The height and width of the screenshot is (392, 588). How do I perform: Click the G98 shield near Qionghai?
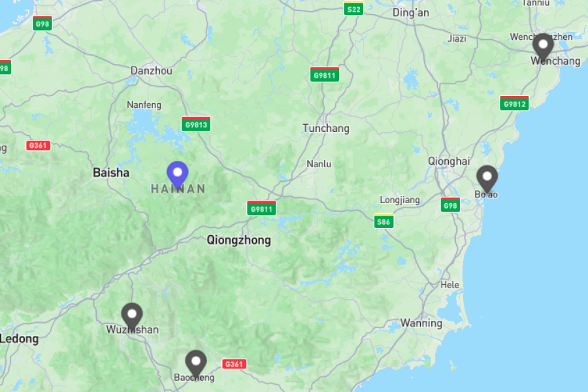pos(450,204)
